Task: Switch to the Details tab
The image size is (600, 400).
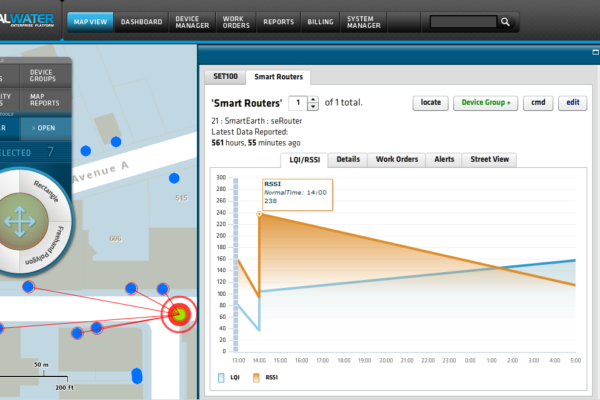Action: (x=348, y=159)
